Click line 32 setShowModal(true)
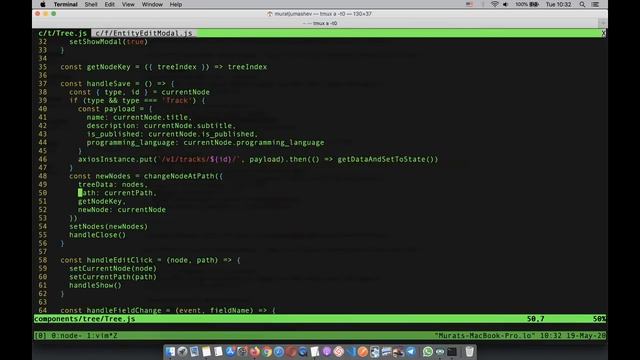Screen dimensions: 640x360 click(x=108, y=42)
